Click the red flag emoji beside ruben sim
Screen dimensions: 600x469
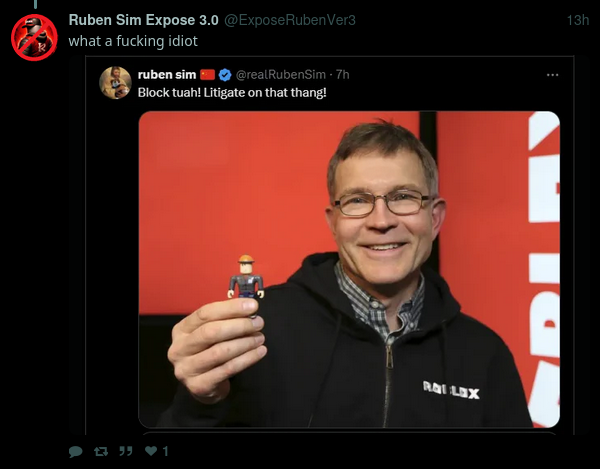207,74
